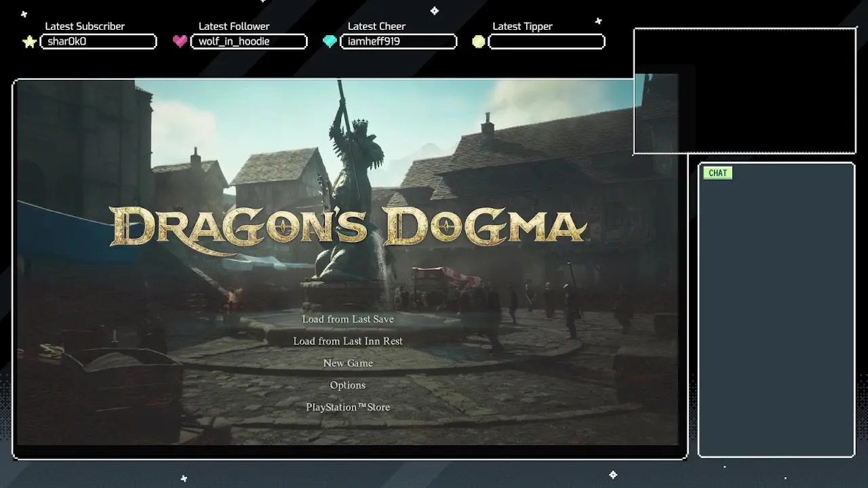868x488 pixels.
Task: Click the cyan diamond cheer icon
Action: pyautogui.click(x=330, y=41)
